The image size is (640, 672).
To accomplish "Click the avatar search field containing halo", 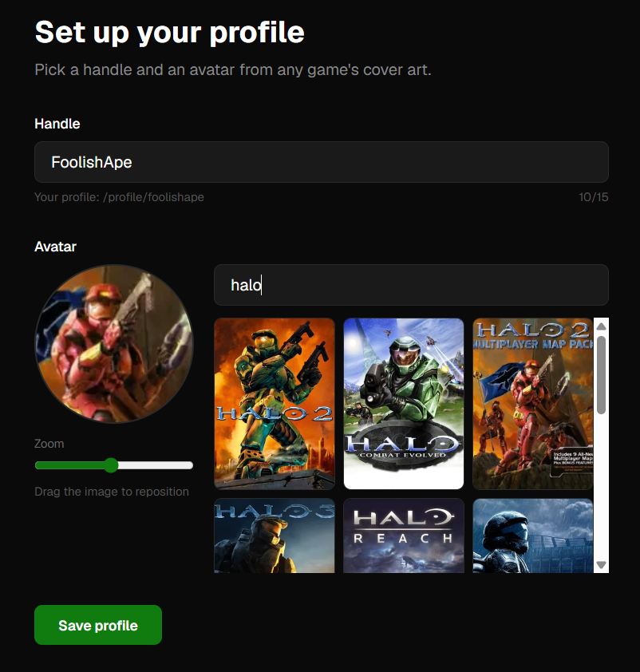I will (411, 285).
